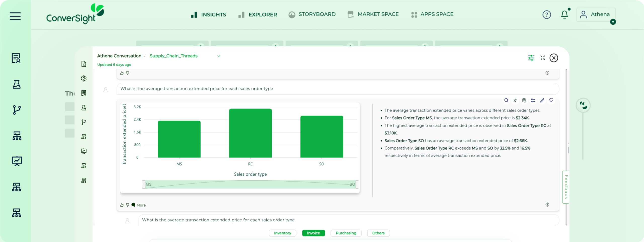
Task: Open the Insights tab
Action: [209, 15]
